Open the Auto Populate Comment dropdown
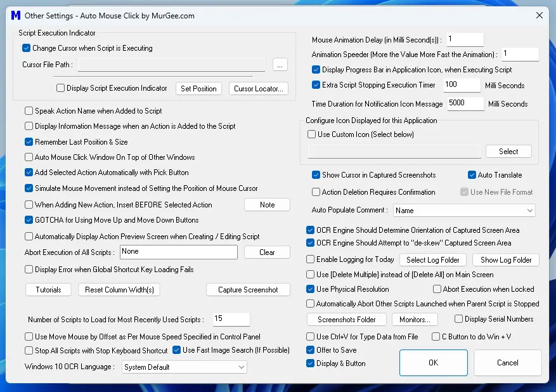Image resolution: width=556 pixels, height=392 pixels. pos(464,211)
